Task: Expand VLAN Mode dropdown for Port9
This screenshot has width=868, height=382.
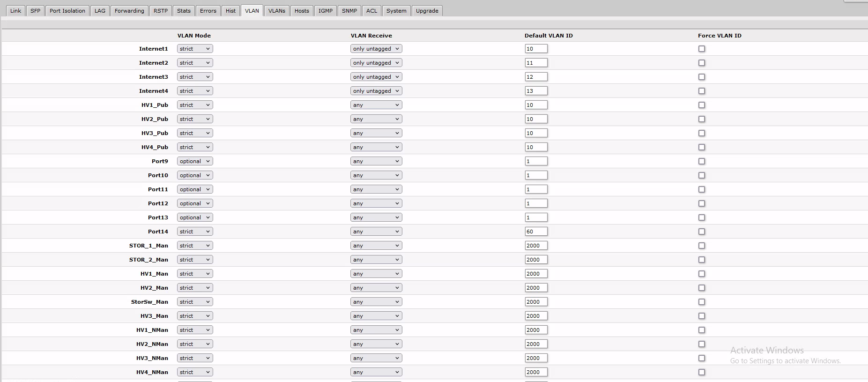Action: tap(195, 161)
